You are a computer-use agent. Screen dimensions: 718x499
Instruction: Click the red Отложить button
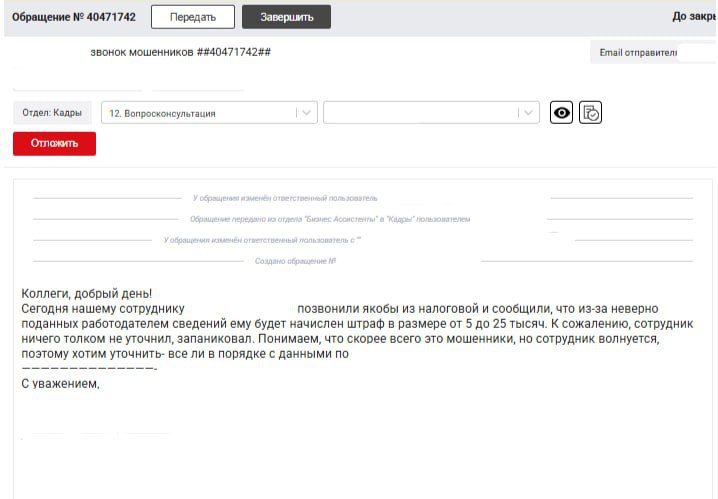click(54, 144)
